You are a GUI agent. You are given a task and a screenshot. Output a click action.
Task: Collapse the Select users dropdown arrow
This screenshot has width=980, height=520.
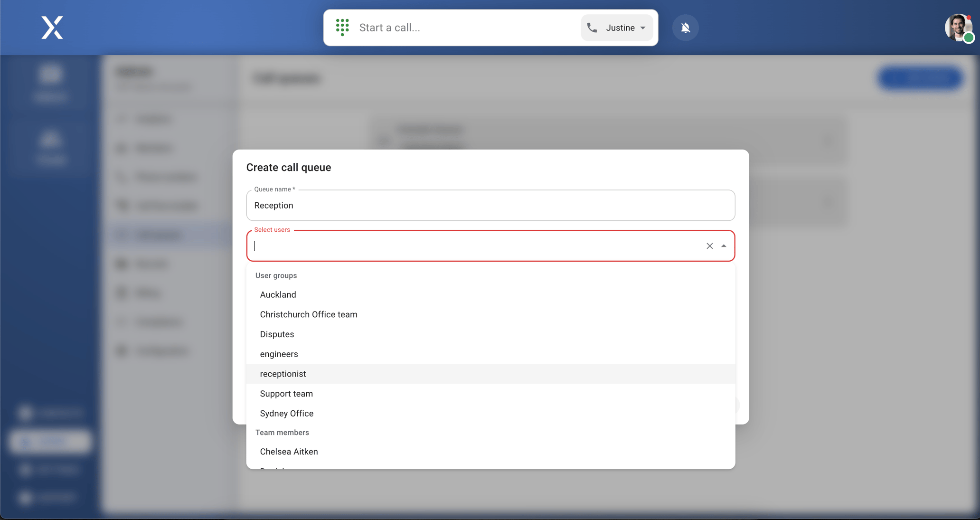click(x=724, y=246)
